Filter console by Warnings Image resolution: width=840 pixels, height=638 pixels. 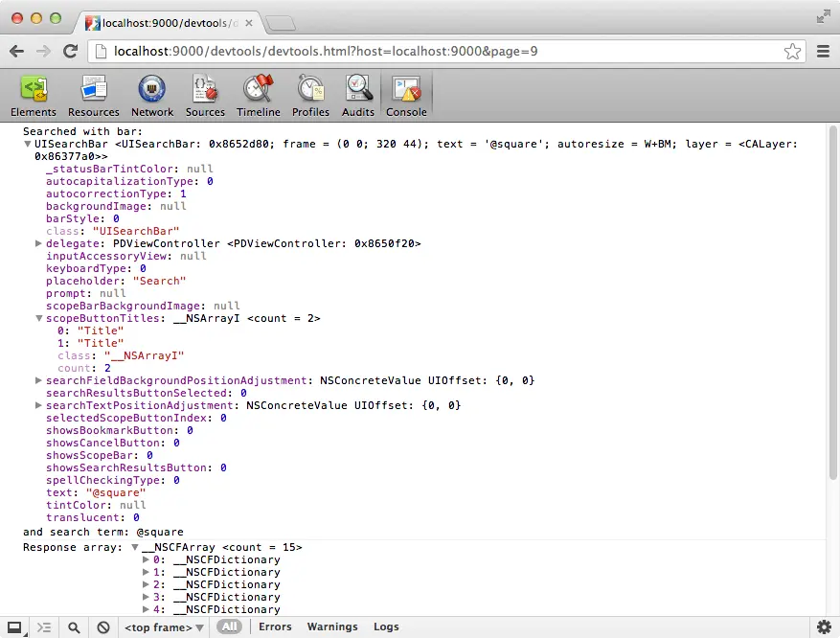(x=332, y=627)
